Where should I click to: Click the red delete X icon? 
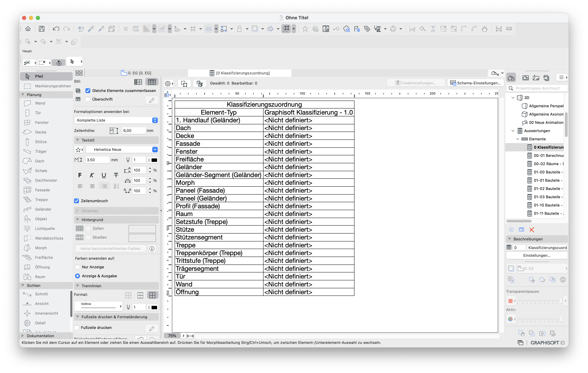tap(532, 230)
